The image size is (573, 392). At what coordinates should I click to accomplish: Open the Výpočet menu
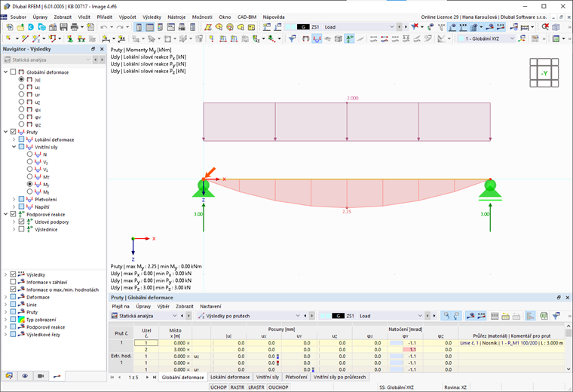coord(127,17)
